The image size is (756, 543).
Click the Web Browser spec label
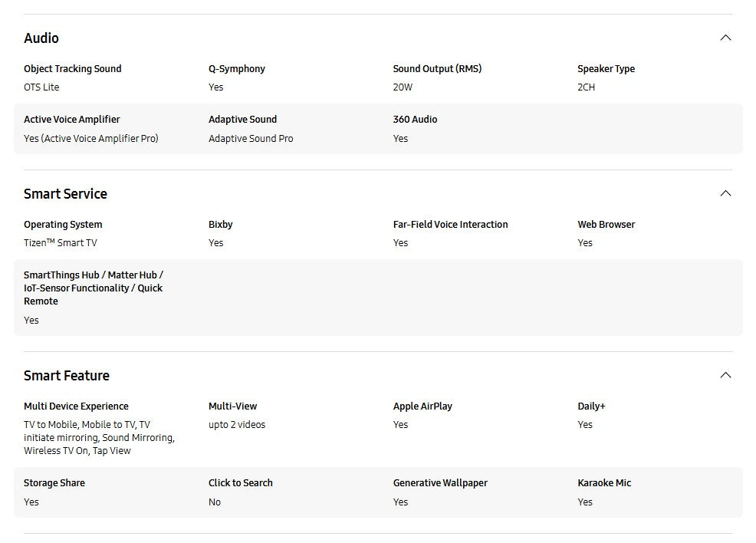pyautogui.click(x=606, y=225)
